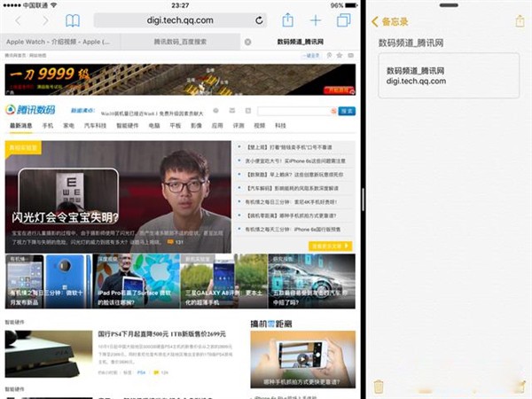Image resolution: width=532 pixels, height=399 pixels.
Task: Select the 数码频道_腾讯网 tab
Action: [x=301, y=42]
